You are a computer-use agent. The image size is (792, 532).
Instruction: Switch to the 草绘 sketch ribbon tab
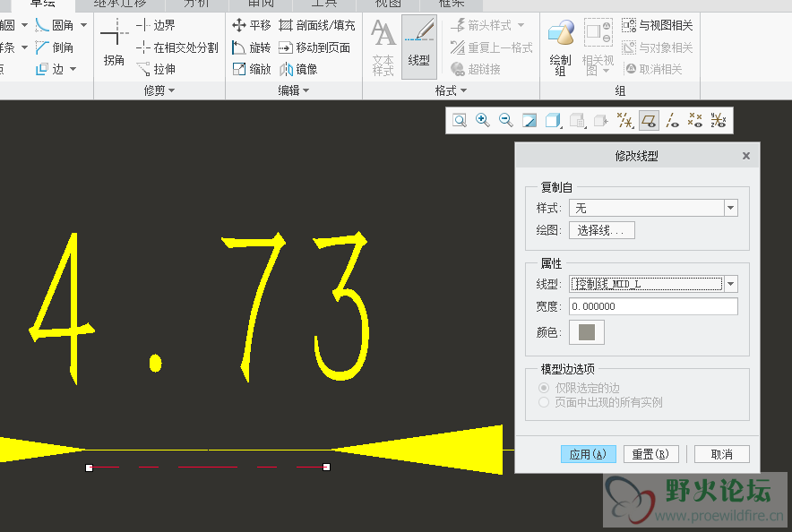tap(43, 4)
